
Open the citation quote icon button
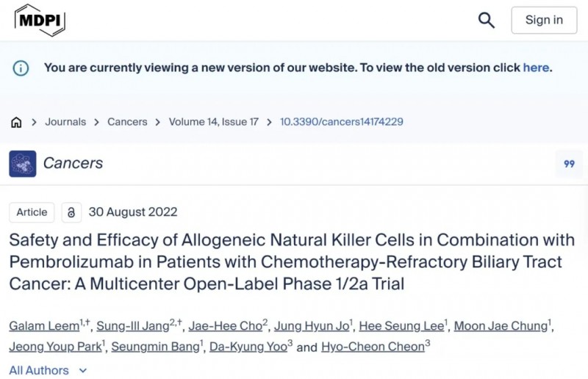(x=569, y=164)
